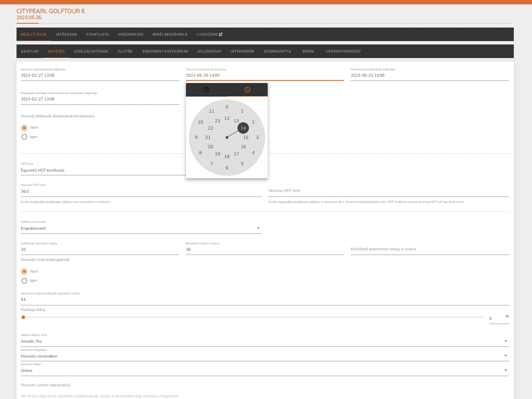Select Igen for player age restriction
The height and width of the screenshot is (399, 532).
(x=24, y=137)
